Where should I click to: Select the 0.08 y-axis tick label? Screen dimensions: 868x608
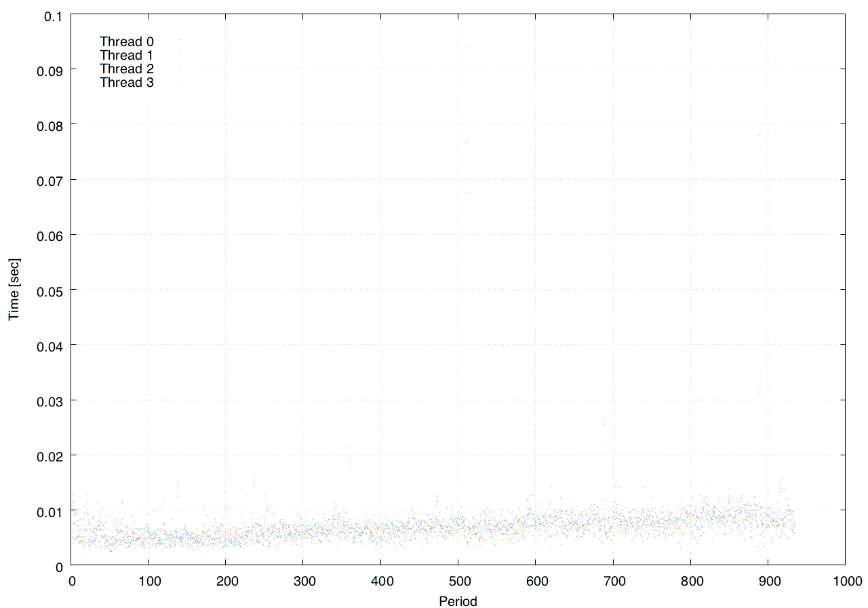[50, 125]
